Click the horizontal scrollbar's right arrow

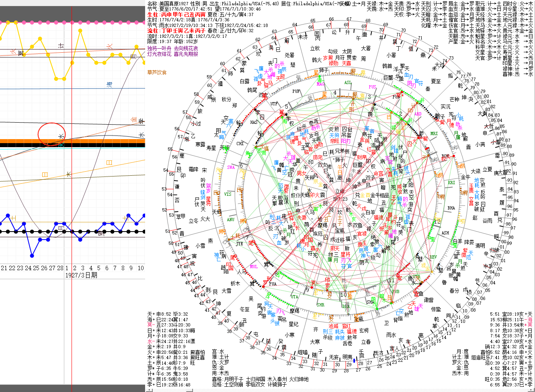coord(142,388)
